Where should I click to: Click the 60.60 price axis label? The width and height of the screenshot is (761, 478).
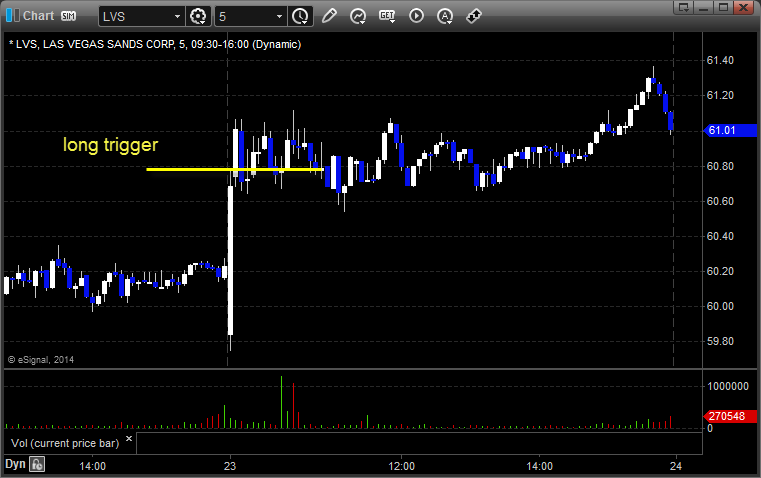tap(720, 201)
